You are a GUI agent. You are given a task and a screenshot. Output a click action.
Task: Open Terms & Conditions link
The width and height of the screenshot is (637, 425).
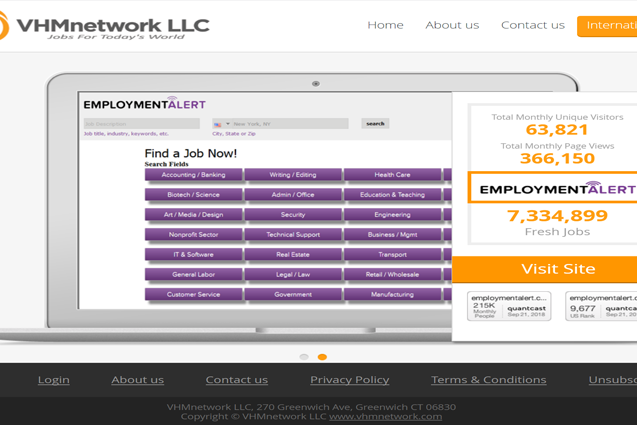[x=489, y=379]
